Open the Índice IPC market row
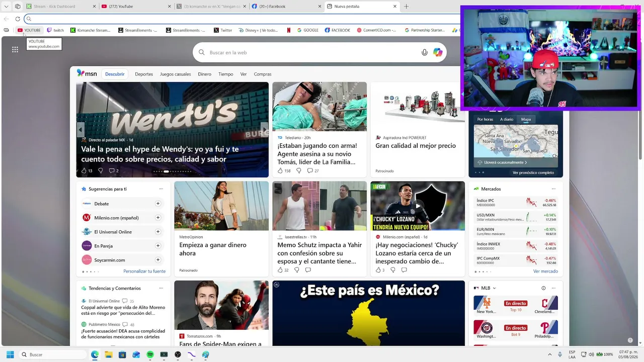This screenshot has width=644, height=362. (x=516, y=203)
